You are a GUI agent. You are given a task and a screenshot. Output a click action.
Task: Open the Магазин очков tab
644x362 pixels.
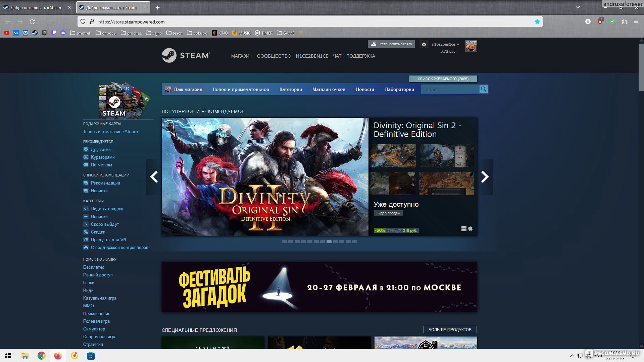pos(329,89)
